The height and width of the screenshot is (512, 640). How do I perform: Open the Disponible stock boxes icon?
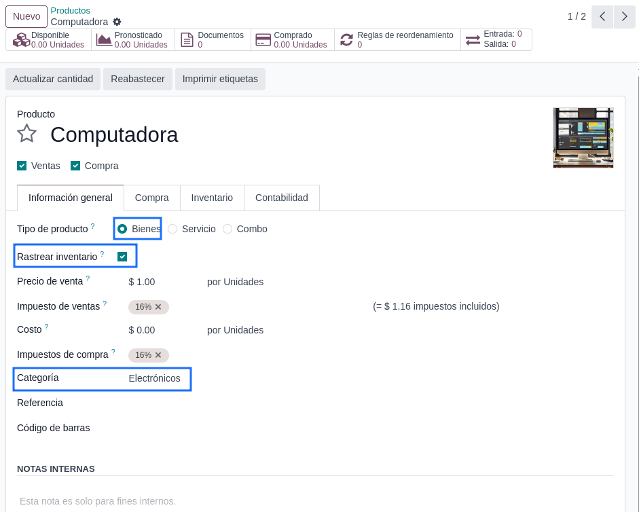pos(21,40)
